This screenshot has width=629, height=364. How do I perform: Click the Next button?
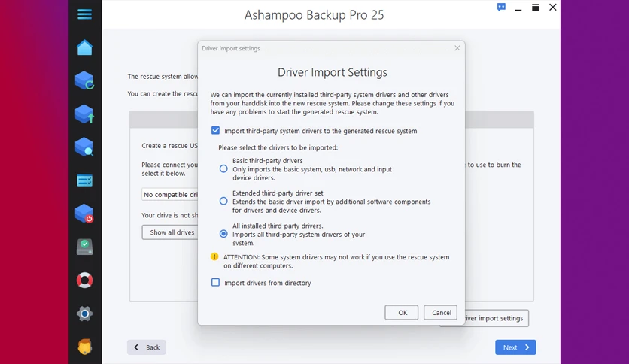(515, 347)
